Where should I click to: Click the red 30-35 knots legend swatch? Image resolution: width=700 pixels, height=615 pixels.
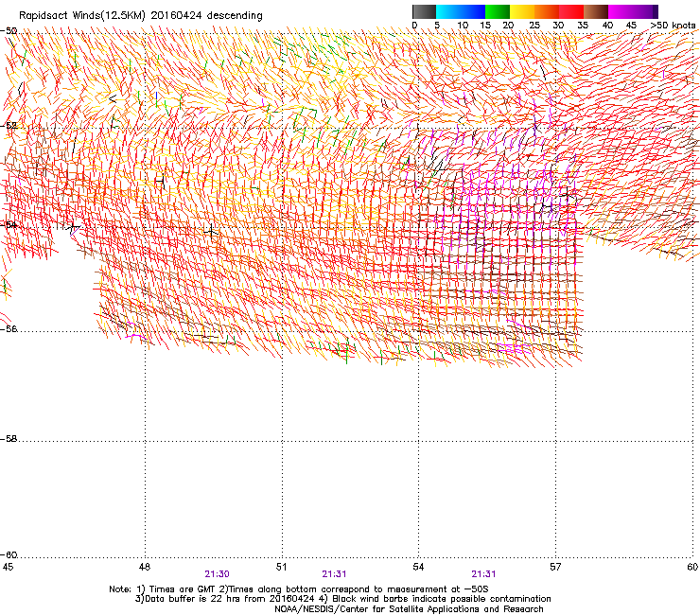(x=571, y=11)
